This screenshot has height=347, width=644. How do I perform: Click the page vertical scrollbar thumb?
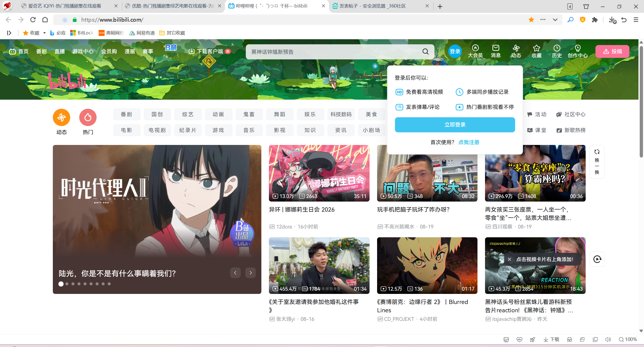[641, 102]
